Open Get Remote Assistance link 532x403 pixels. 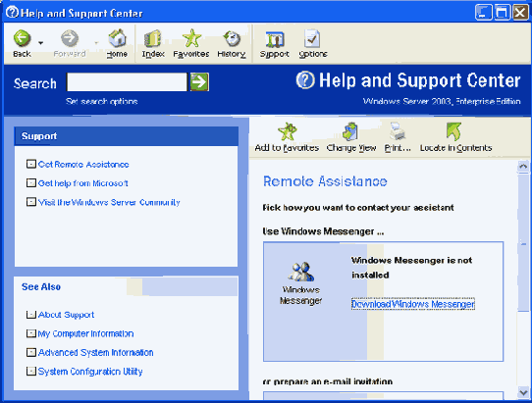click(x=83, y=165)
